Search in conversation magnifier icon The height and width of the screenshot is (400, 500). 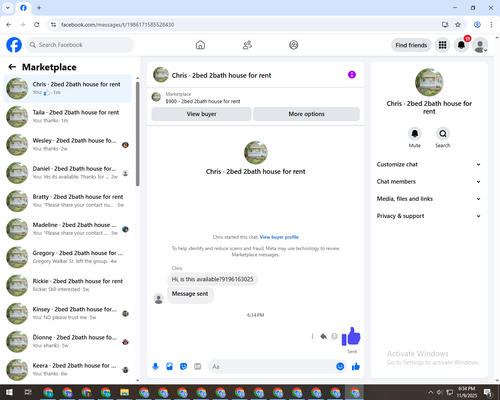pos(443,134)
